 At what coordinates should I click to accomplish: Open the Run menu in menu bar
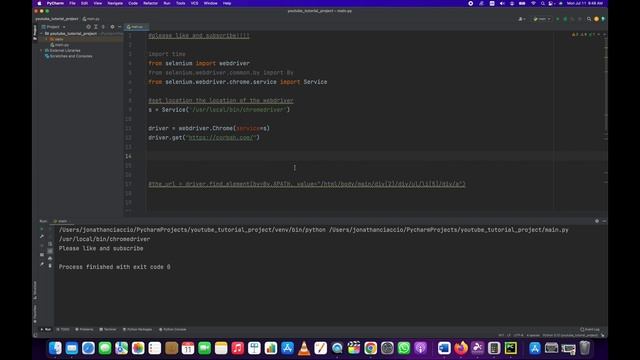click(167, 3)
